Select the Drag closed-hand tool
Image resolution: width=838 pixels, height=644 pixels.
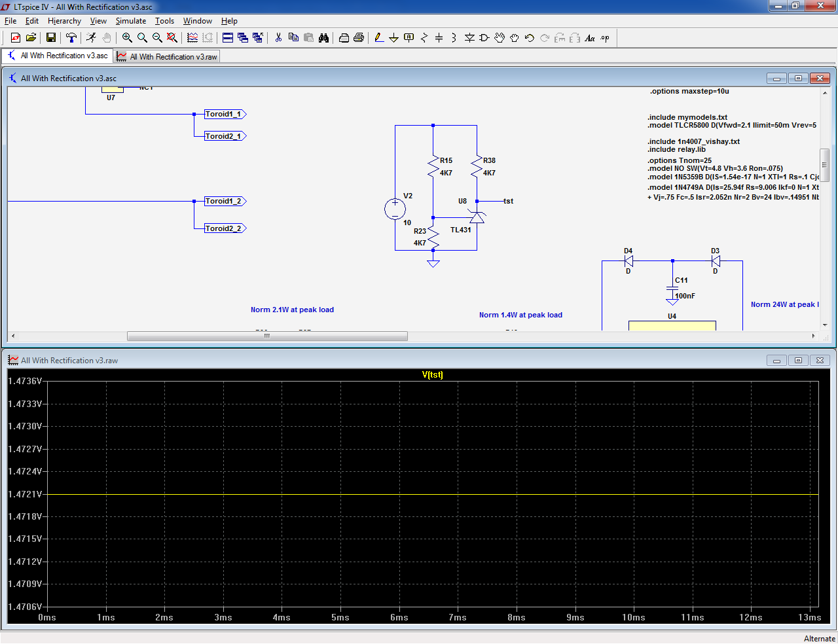click(x=515, y=38)
